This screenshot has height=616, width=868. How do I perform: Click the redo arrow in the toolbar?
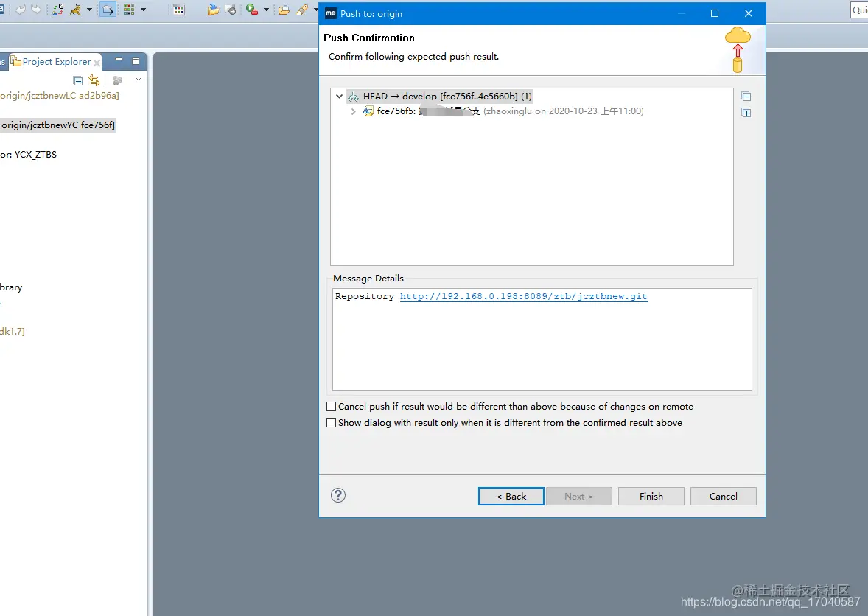tap(36, 10)
